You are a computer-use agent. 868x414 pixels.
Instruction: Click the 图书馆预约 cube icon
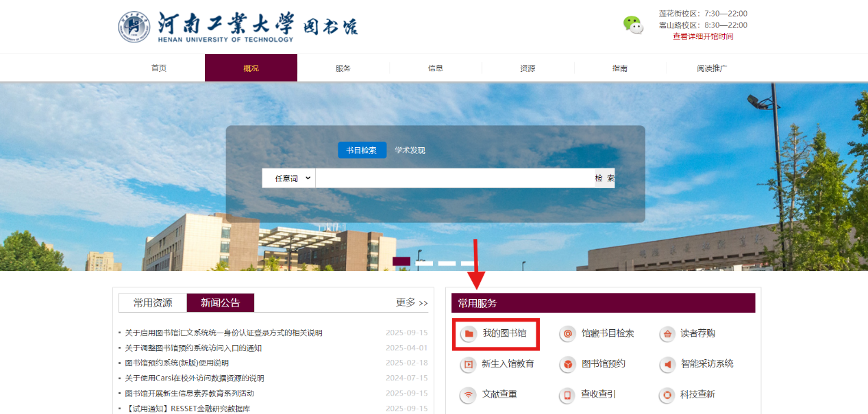coord(567,364)
